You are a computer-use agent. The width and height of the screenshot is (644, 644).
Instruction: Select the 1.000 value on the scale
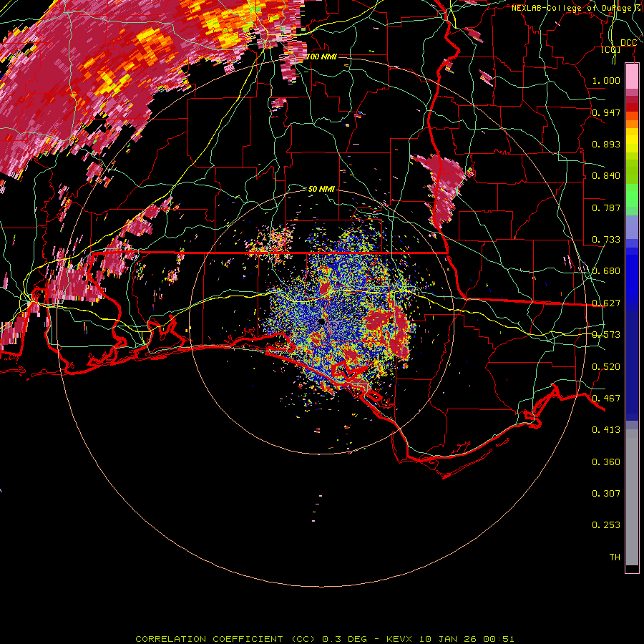point(606,80)
